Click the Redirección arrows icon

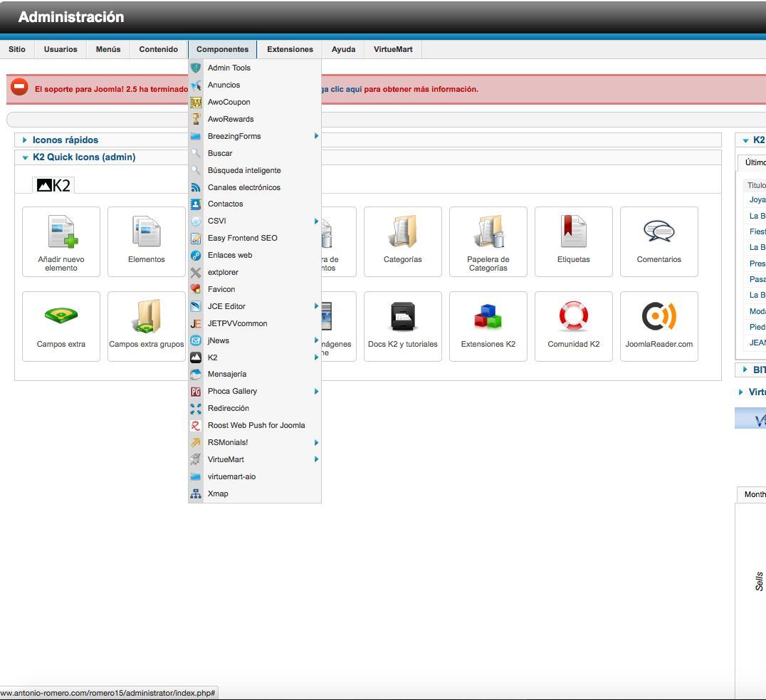click(x=196, y=408)
